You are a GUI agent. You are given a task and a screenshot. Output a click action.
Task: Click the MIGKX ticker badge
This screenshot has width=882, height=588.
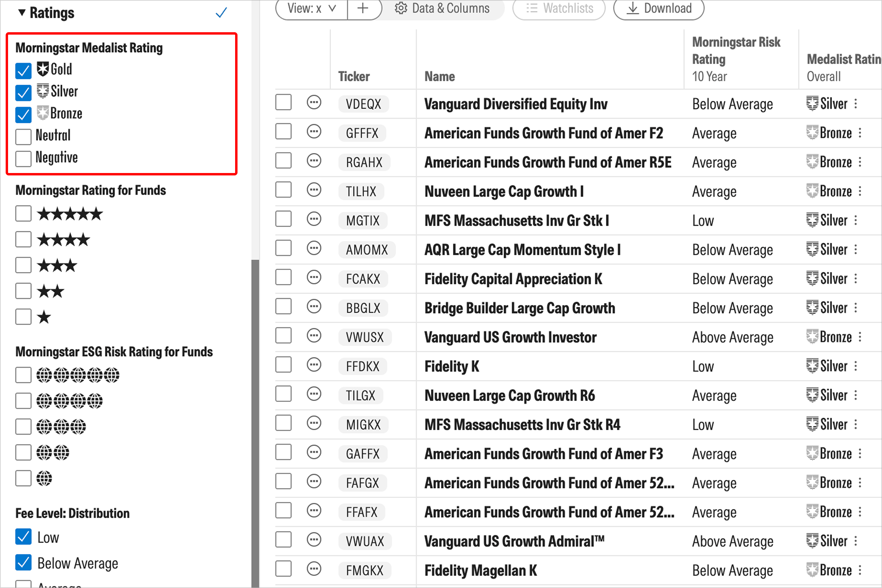click(x=363, y=425)
